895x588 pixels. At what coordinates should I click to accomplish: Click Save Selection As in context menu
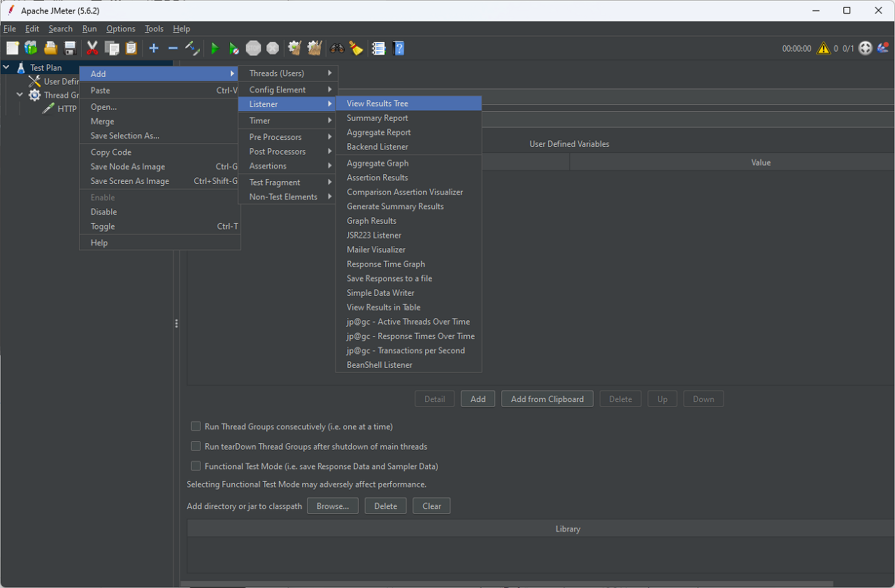[160, 136]
